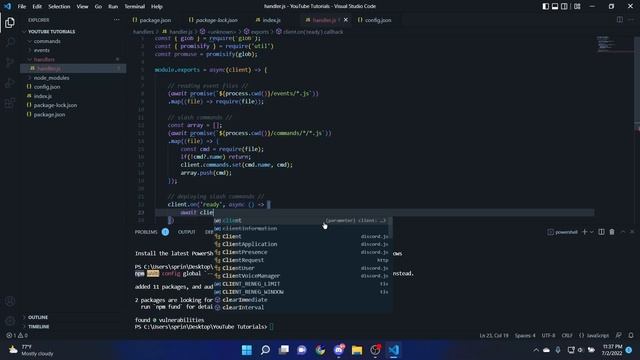Change the CRLF end of line sequence
Screen dimensions: 640x360
tap(567, 336)
